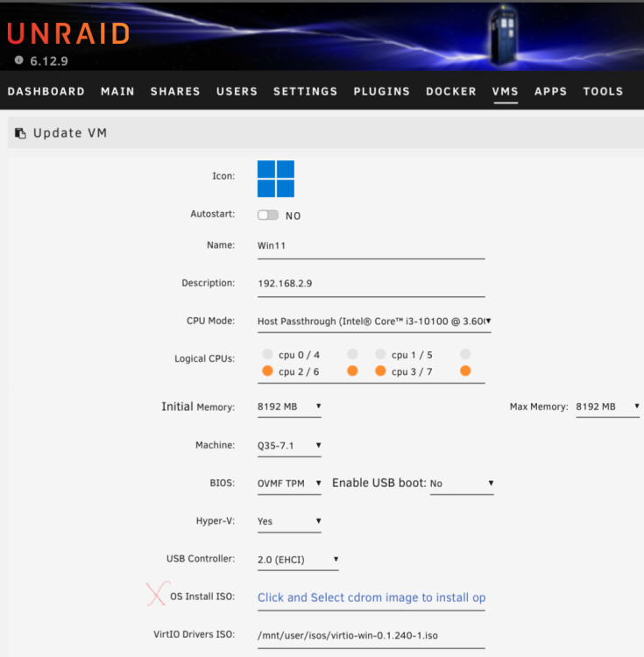Open the Max Memory dropdown
This screenshot has height=657, width=644.
coord(607,406)
